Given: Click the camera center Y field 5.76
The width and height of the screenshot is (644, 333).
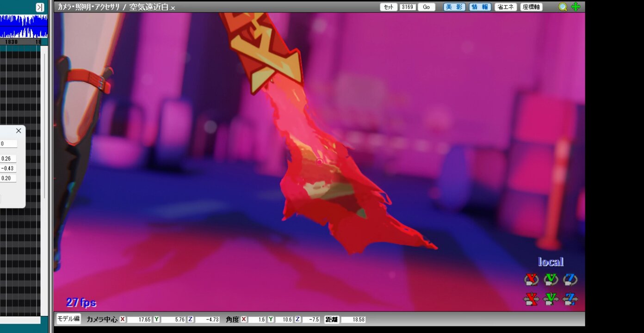Looking at the screenshot, I should click(173, 320).
